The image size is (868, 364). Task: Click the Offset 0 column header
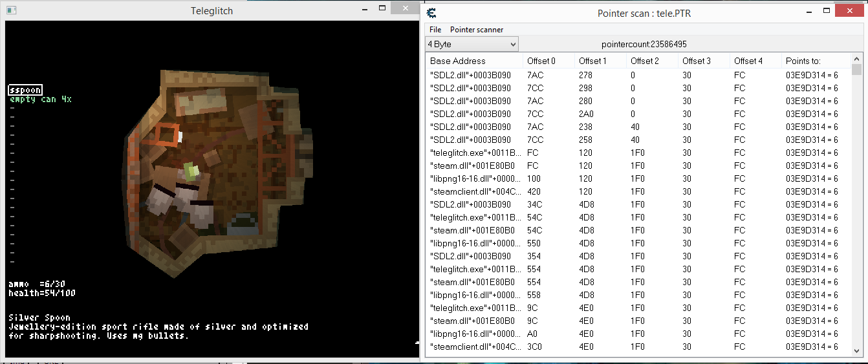548,61
